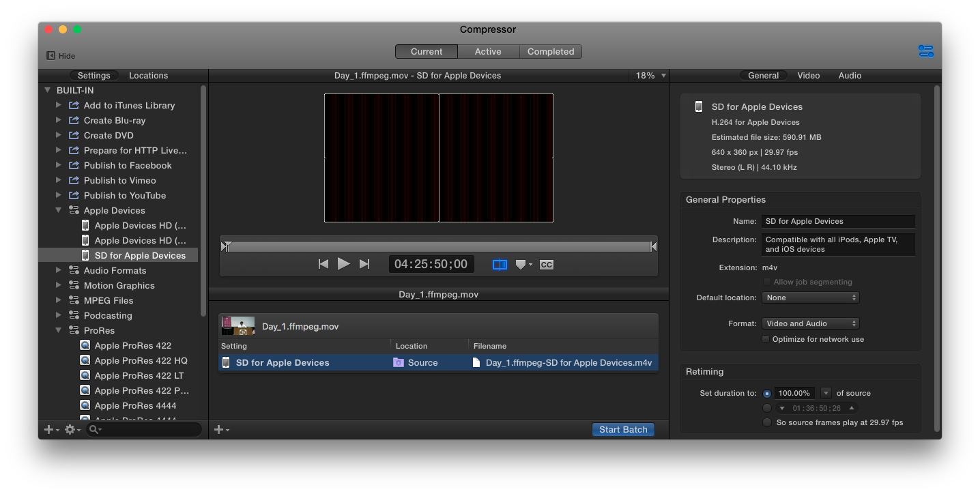Toggle the split-screen comparison view icon
This screenshot has height=494, width=980.
pyautogui.click(x=500, y=264)
